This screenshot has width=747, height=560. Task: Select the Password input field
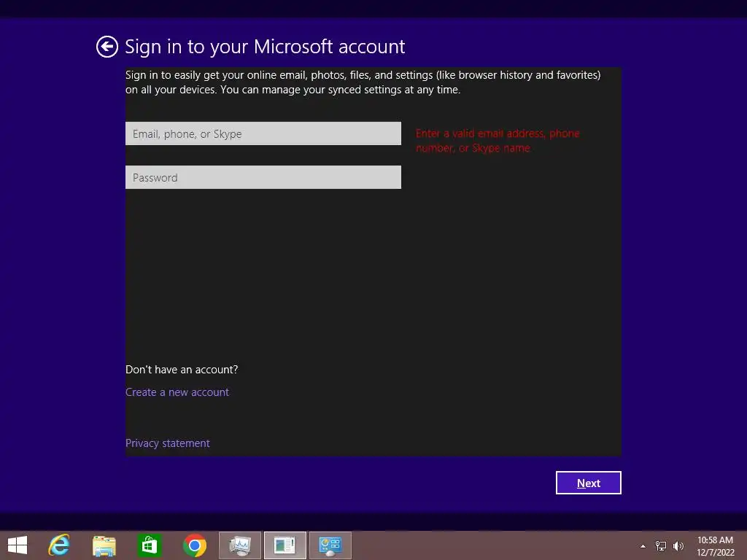point(263,177)
